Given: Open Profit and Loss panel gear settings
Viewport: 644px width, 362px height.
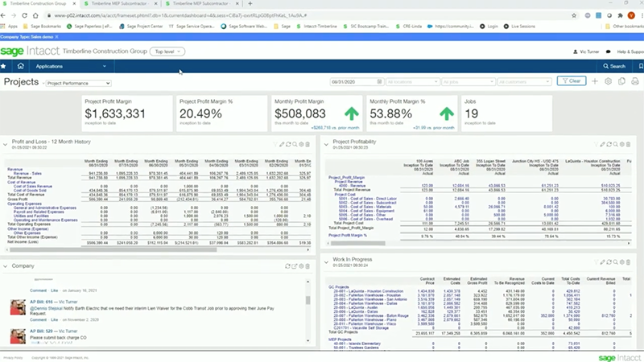Looking at the screenshot, I should (x=301, y=145).
